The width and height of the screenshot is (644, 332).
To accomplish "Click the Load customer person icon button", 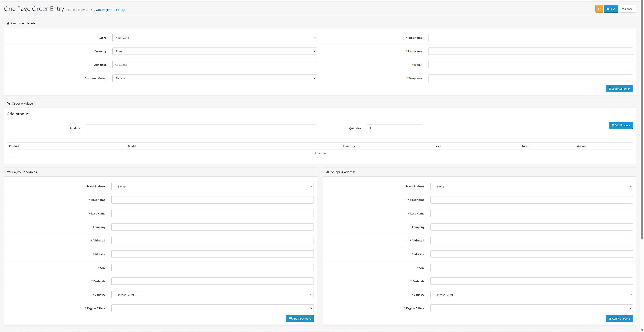I will (610, 88).
